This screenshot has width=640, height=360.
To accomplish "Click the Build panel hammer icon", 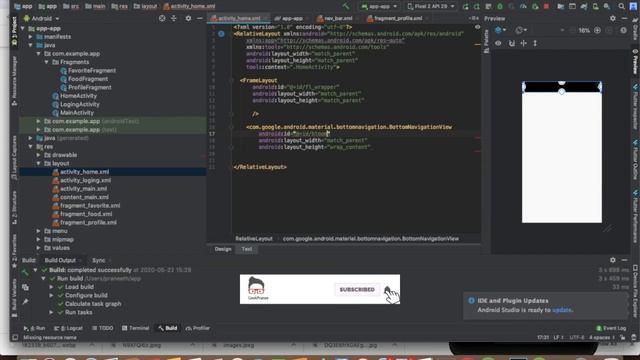I will coord(25,272).
